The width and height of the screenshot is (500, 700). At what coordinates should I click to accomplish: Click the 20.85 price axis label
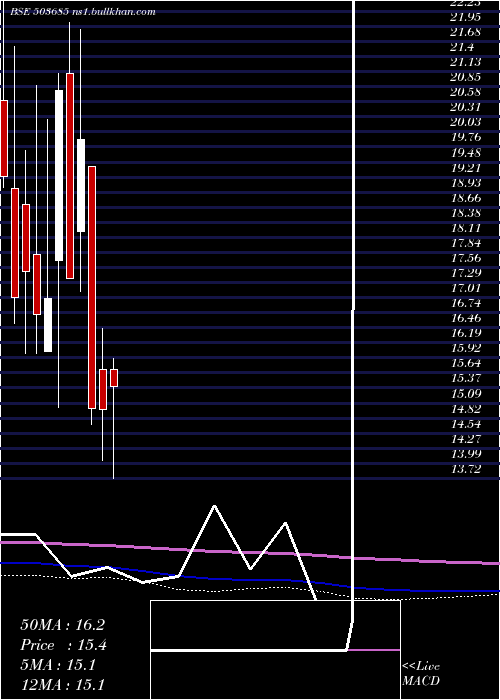click(x=465, y=77)
